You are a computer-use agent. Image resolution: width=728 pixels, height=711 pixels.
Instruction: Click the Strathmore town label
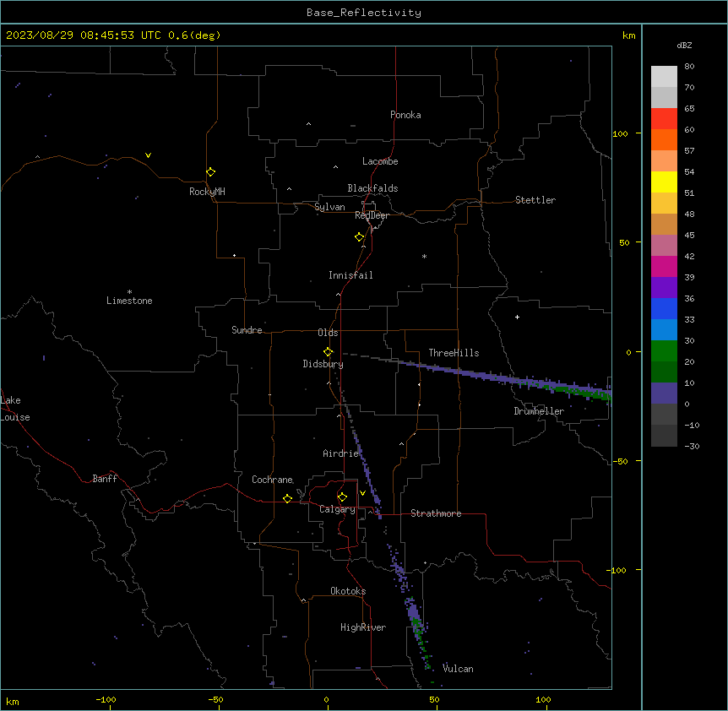436,513
